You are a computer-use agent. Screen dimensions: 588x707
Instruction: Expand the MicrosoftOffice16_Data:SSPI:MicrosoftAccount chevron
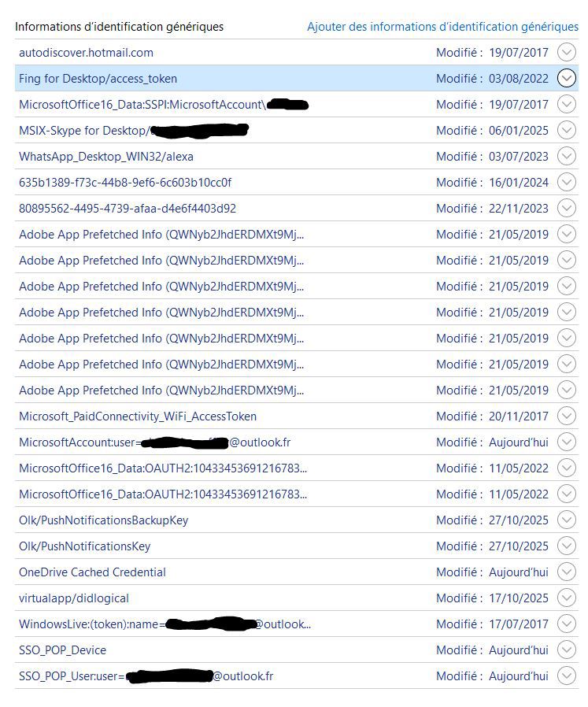[x=567, y=104]
